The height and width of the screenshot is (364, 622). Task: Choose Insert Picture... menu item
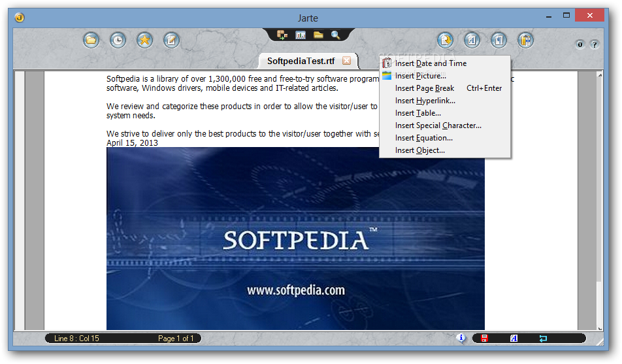click(x=445, y=75)
